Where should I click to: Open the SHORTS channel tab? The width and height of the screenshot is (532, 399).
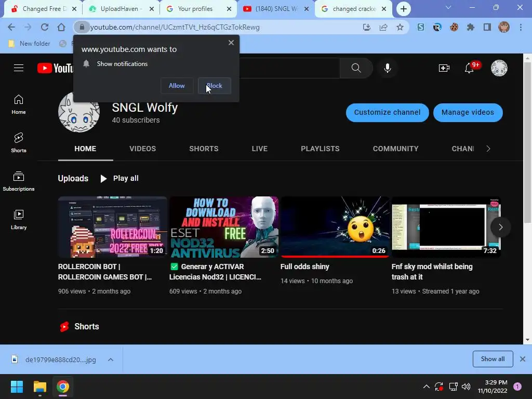[x=204, y=149]
